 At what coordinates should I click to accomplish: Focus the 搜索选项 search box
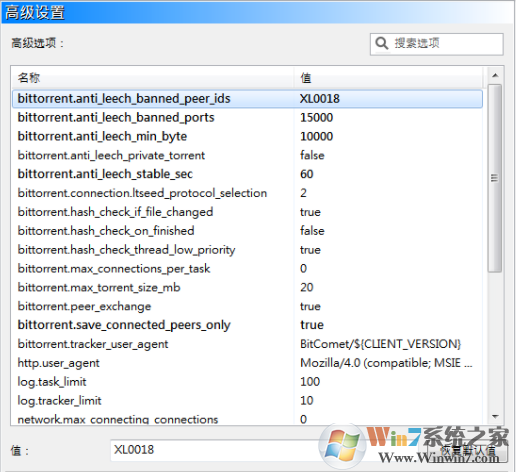(436, 44)
